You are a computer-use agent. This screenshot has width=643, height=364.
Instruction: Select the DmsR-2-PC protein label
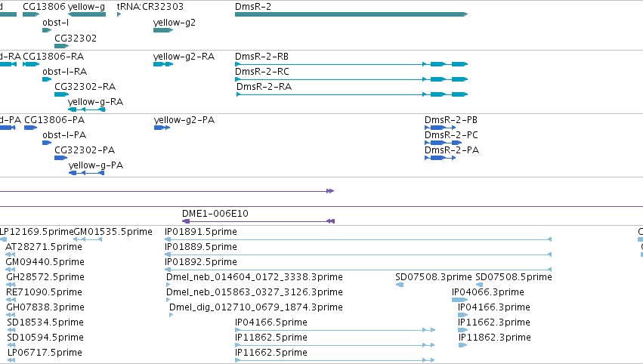451,135
